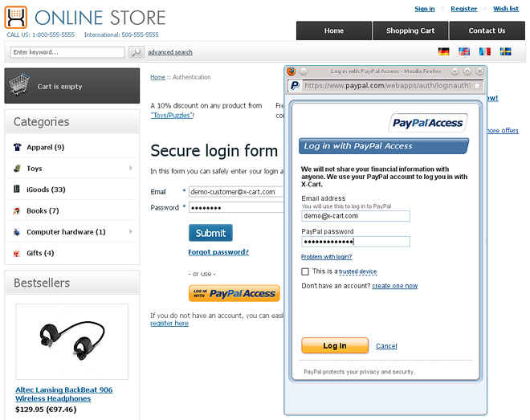
Task: Click the Sign in link
Action: click(x=425, y=9)
